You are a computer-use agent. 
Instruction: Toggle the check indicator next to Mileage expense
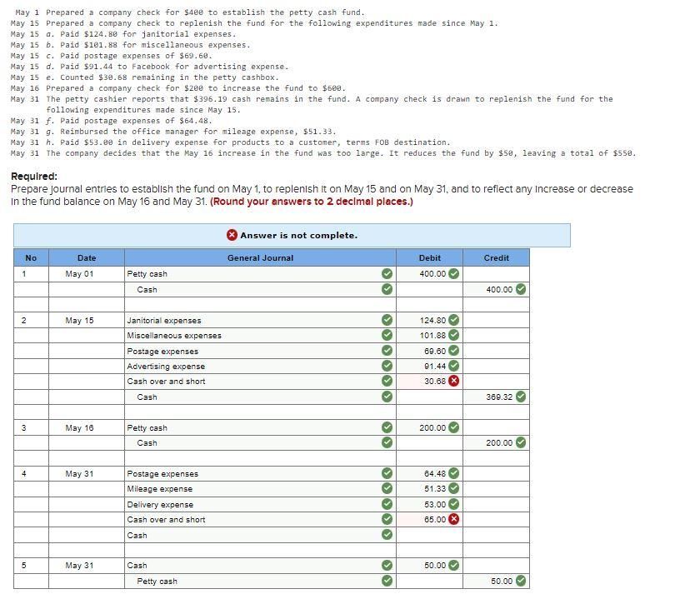[x=388, y=489]
